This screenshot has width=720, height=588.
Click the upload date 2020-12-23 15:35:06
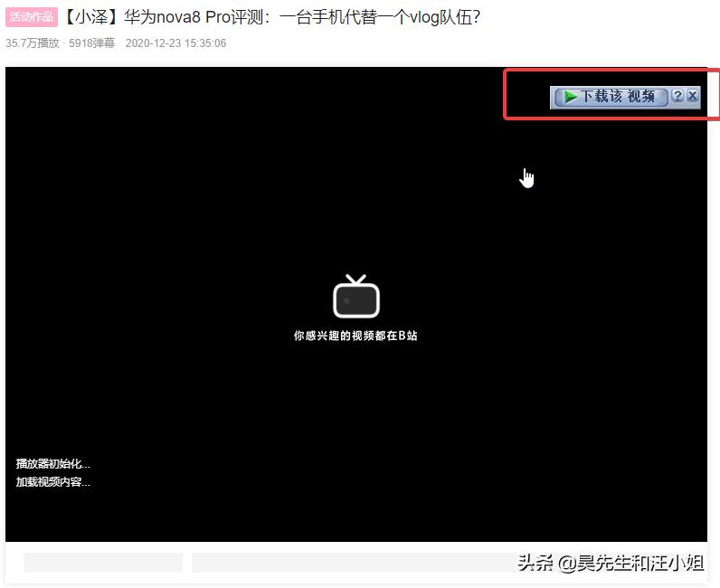click(175, 43)
